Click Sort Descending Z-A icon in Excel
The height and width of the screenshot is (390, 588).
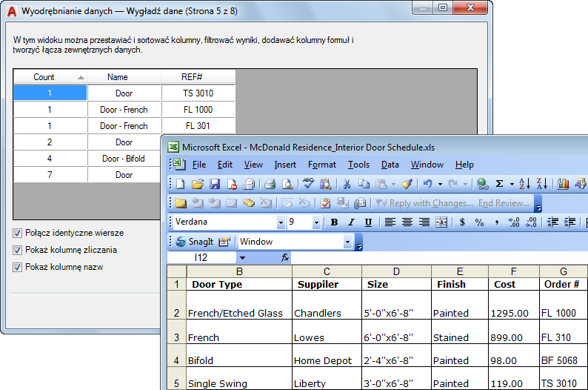[542, 184]
